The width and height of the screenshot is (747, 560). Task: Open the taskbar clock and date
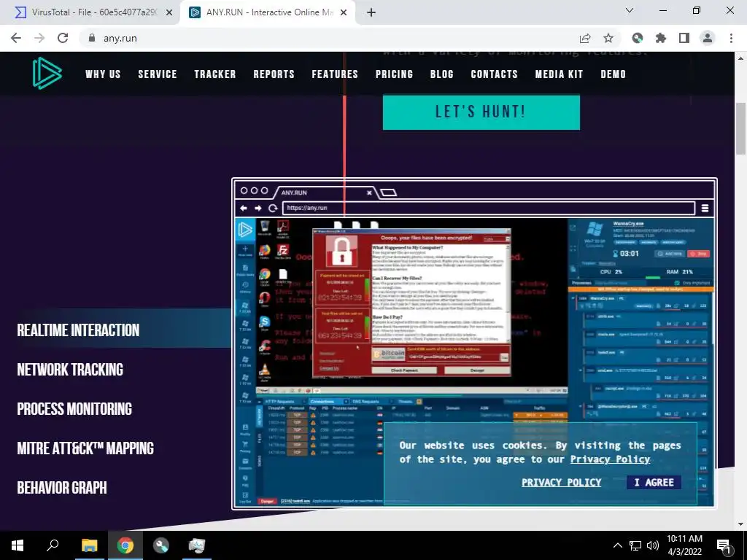click(x=684, y=545)
